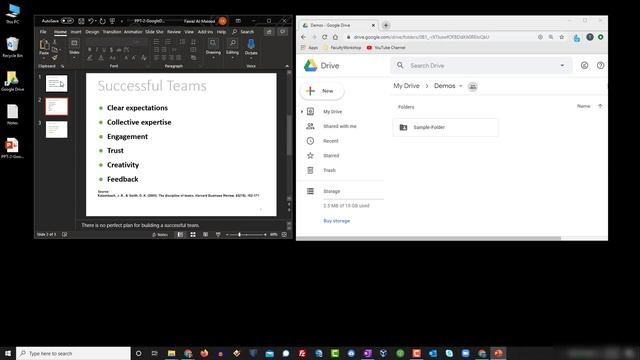Open the YouTube Channel bookmark

[386, 48]
